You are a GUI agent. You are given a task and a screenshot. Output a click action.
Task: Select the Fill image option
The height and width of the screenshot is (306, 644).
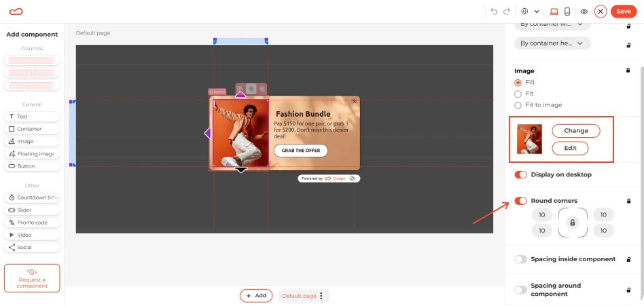(x=518, y=83)
